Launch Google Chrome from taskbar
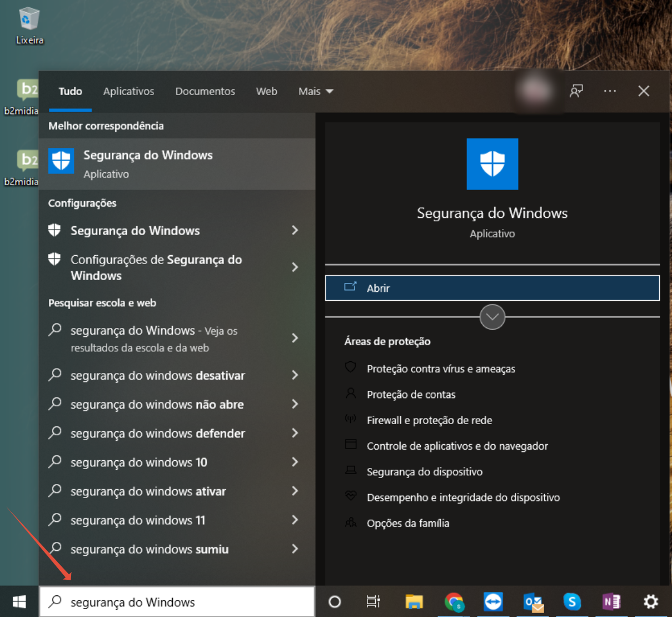 454,602
